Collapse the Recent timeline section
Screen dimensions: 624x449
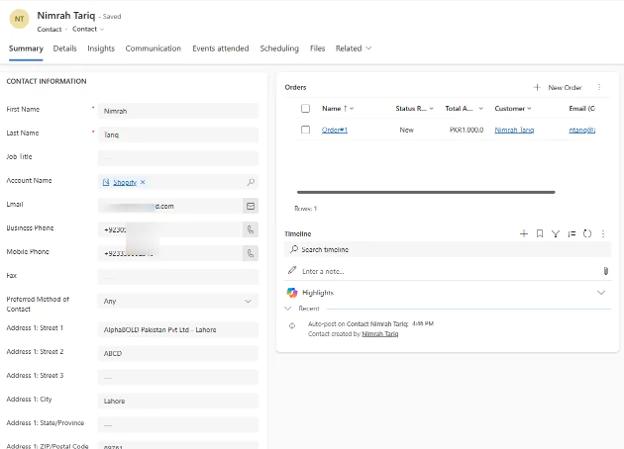point(288,308)
